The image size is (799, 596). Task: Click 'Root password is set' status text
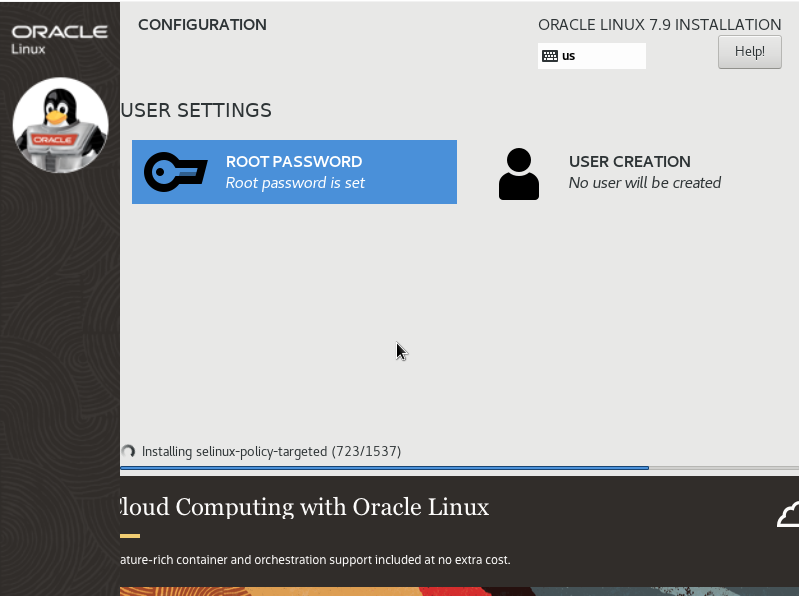point(295,183)
